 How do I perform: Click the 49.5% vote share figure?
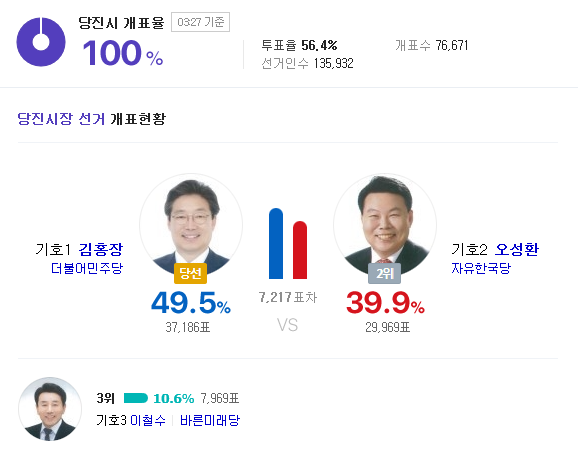pos(191,303)
